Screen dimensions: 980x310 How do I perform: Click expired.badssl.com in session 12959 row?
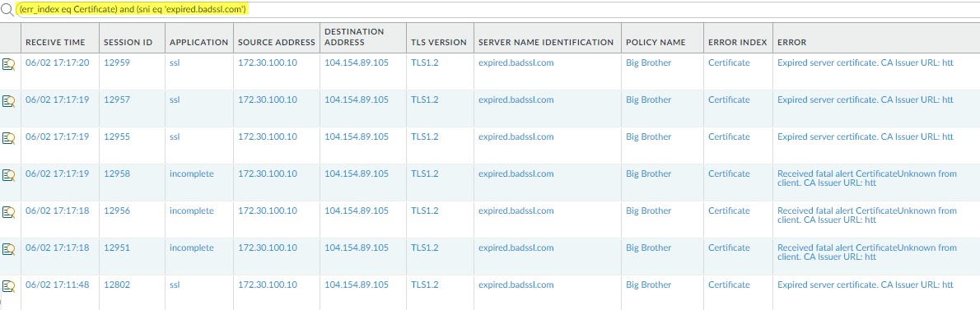point(516,63)
